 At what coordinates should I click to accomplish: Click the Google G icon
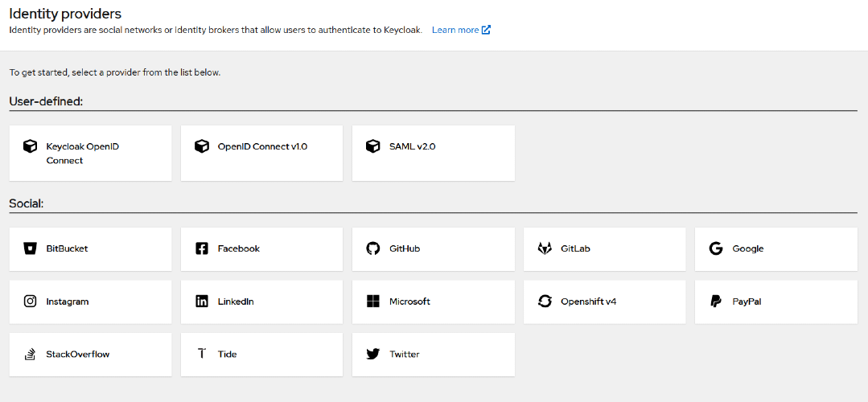click(716, 248)
